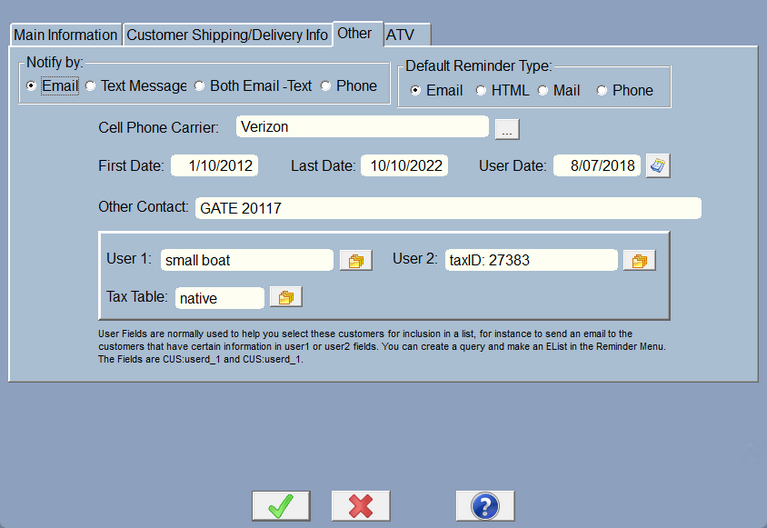Open the User Date calendar picker icon
This screenshot has width=767, height=528.
[x=658, y=166]
